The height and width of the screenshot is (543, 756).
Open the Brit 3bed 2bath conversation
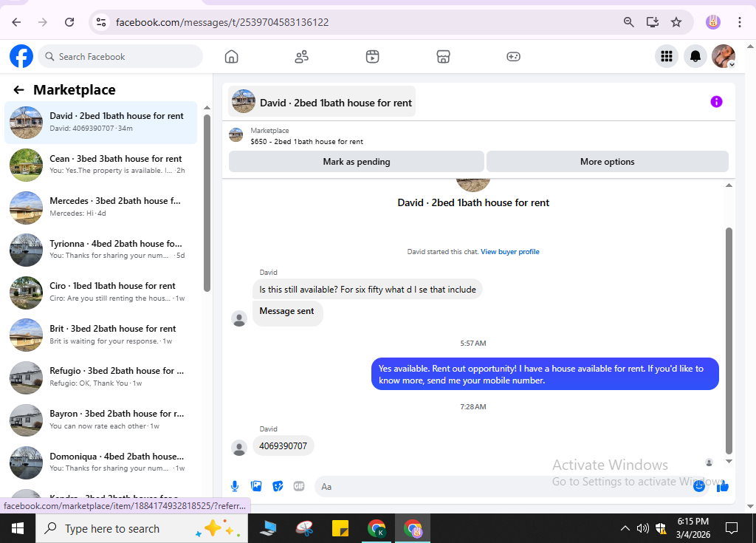(x=100, y=335)
